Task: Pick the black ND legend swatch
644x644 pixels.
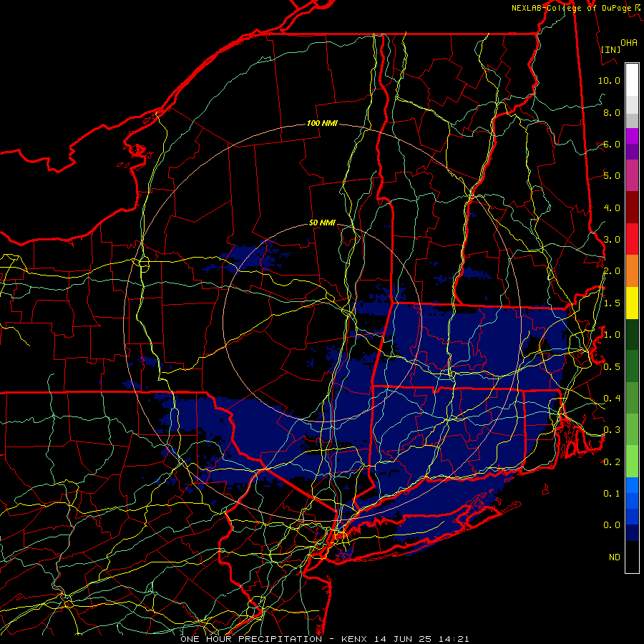Action: 632,557
